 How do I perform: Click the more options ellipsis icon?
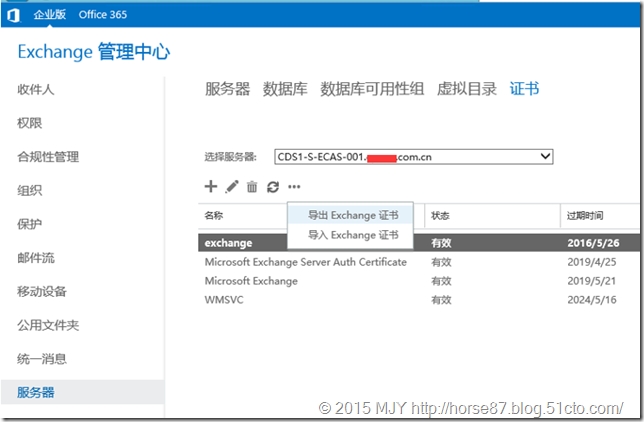click(294, 187)
